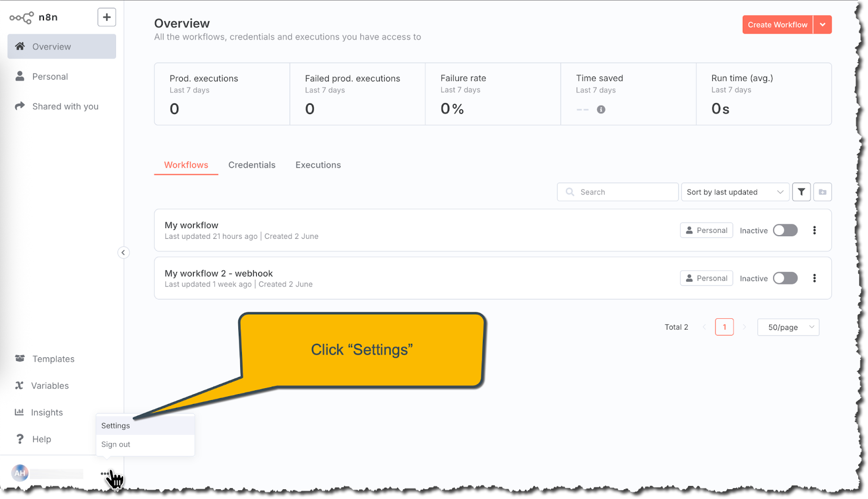Click the Time saved info icon
868x499 pixels.
(601, 109)
